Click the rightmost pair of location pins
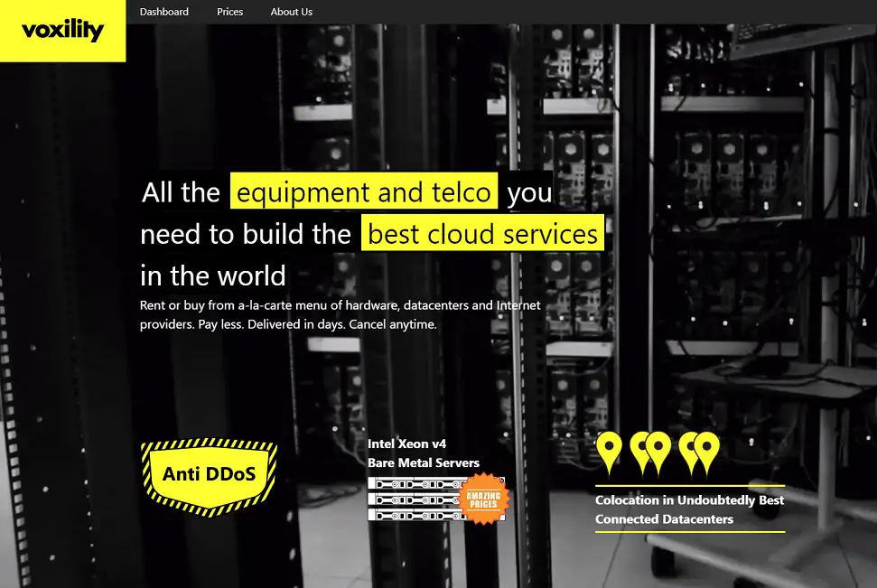 699,453
